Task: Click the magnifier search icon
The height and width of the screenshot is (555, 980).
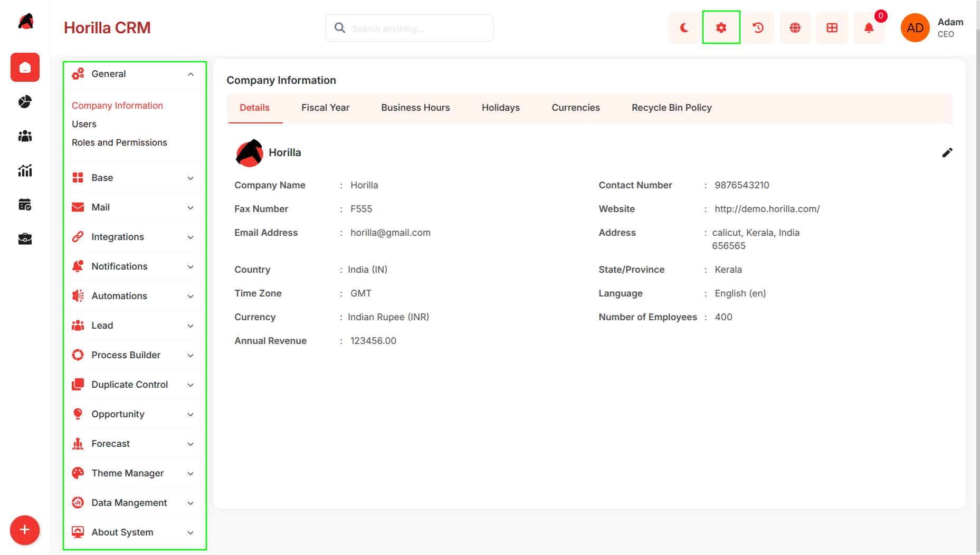Action: point(340,28)
